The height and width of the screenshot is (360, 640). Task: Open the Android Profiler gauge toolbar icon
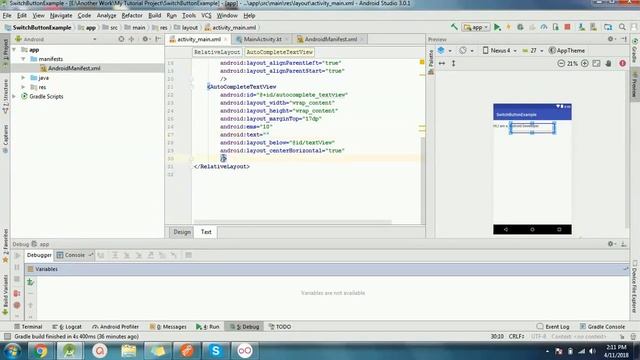(544, 27)
